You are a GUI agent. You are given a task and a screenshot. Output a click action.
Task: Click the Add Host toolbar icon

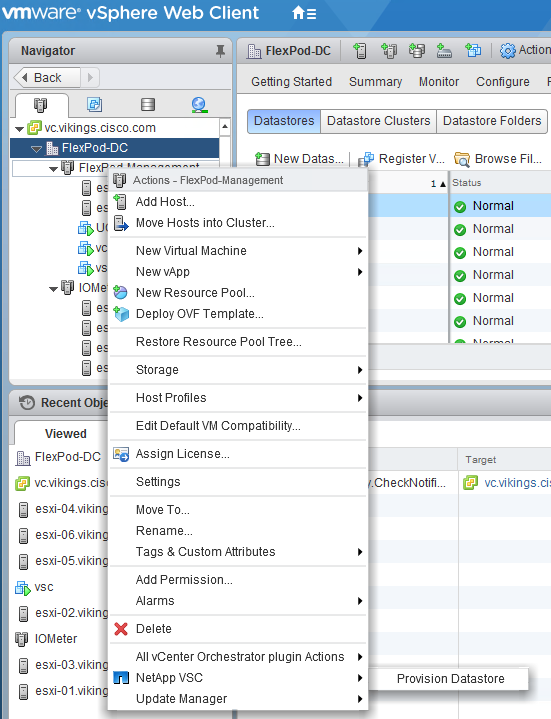tap(360, 50)
